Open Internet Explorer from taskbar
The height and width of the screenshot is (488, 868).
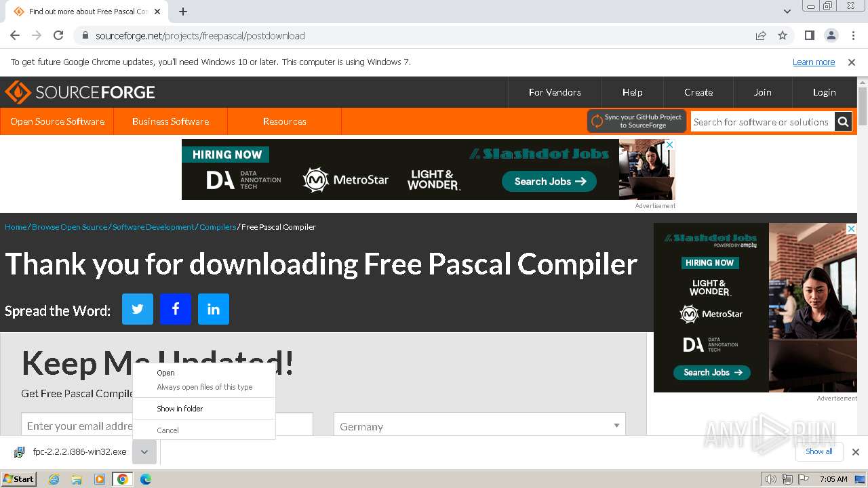click(54, 479)
